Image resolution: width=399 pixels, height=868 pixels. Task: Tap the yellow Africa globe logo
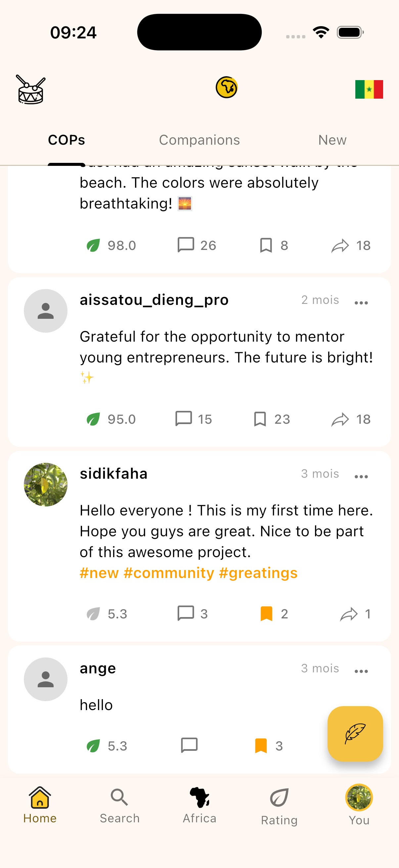pos(227,87)
